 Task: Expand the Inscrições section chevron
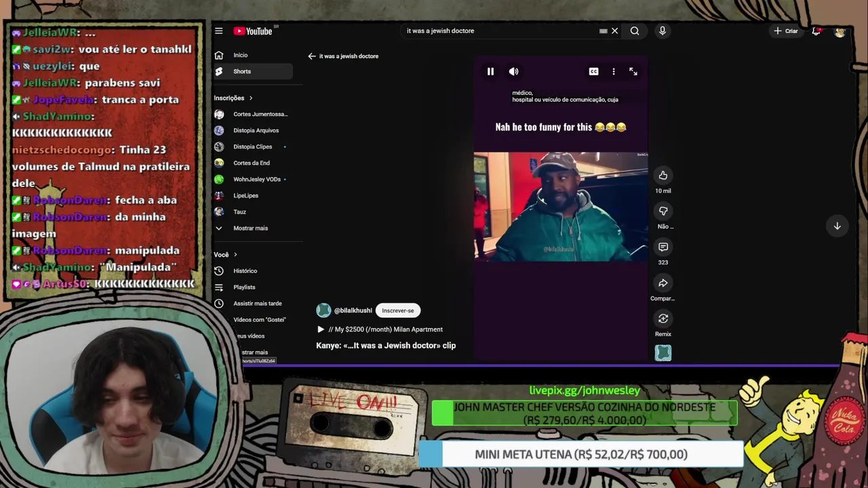tap(251, 98)
